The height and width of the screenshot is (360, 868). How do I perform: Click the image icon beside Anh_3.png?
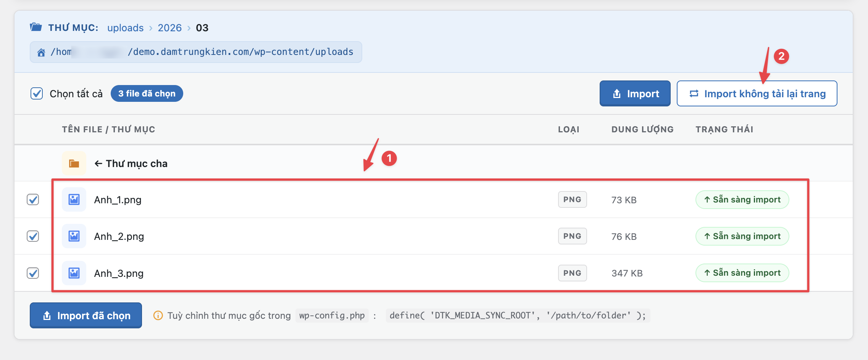pos(74,273)
